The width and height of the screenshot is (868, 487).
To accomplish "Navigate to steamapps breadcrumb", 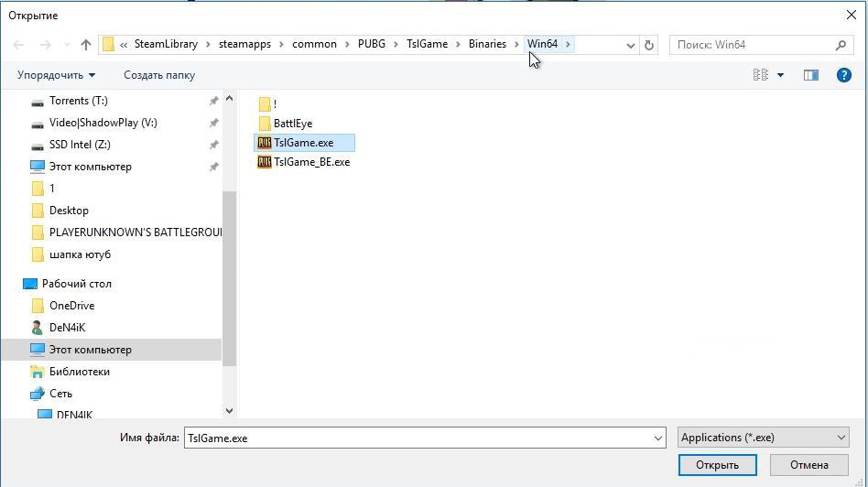I will point(244,44).
